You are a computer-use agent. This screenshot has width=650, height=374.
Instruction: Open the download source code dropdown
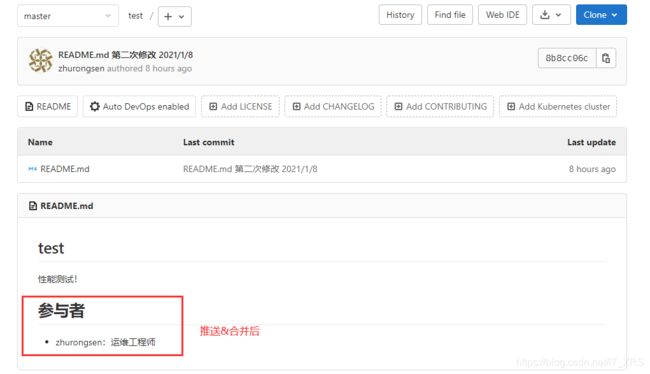[x=551, y=15]
